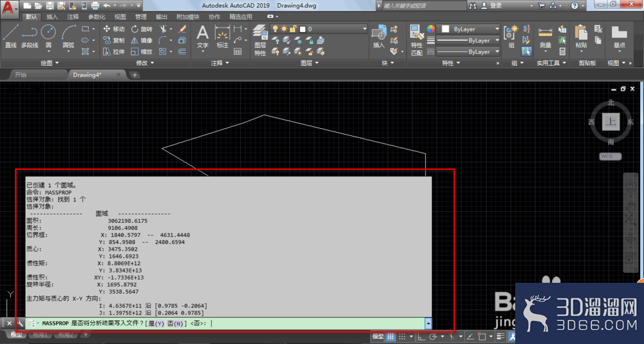Open the 注释 (Annotate) ribbon tab
This screenshot has width=644, height=344.
73,17
